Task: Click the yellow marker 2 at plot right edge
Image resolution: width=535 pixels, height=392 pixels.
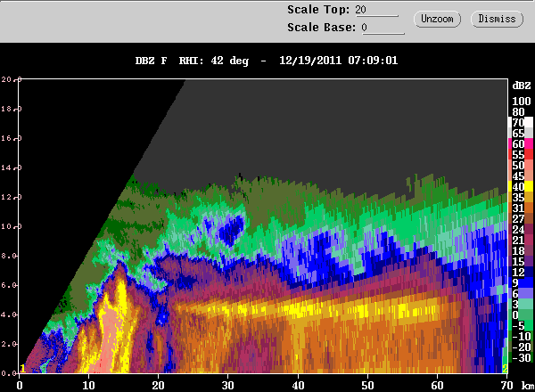Action: 505,369
